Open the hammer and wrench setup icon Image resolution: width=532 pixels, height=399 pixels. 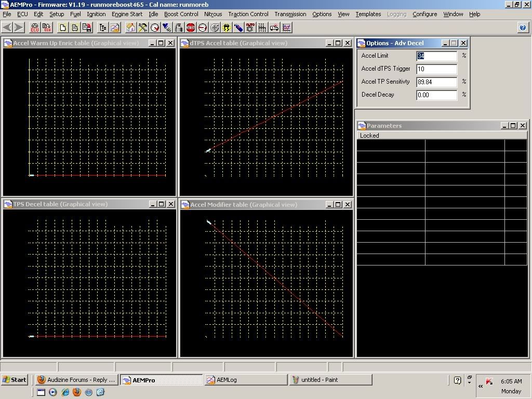click(143, 28)
